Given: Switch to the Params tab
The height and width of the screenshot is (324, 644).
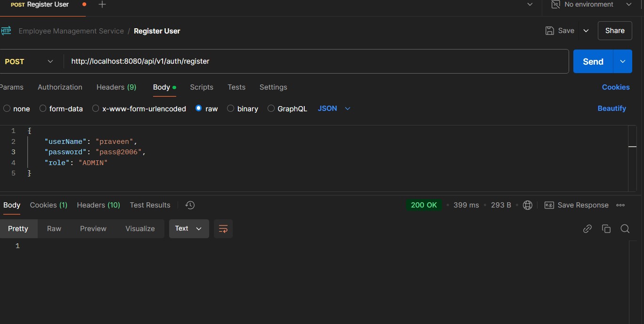Looking at the screenshot, I should (x=12, y=87).
